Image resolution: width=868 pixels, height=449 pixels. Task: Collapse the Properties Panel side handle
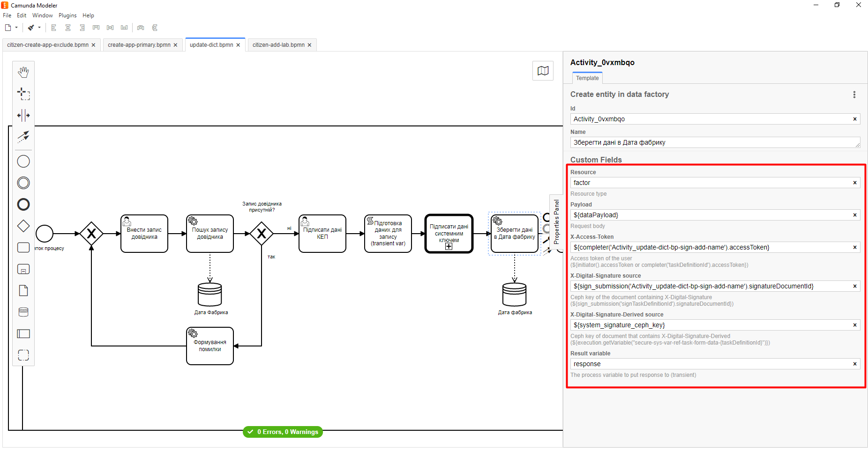pos(556,222)
